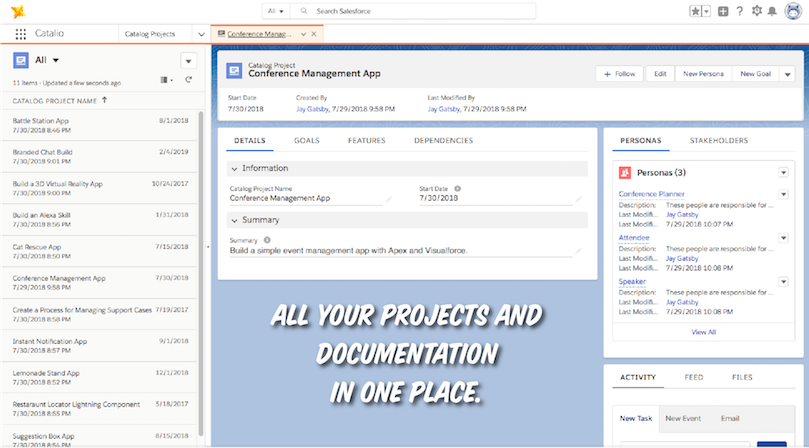Image resolution: width=809 pixels, height=448 pixels.
Task: Switch to the Feed tab
Action: coord(693,377)
